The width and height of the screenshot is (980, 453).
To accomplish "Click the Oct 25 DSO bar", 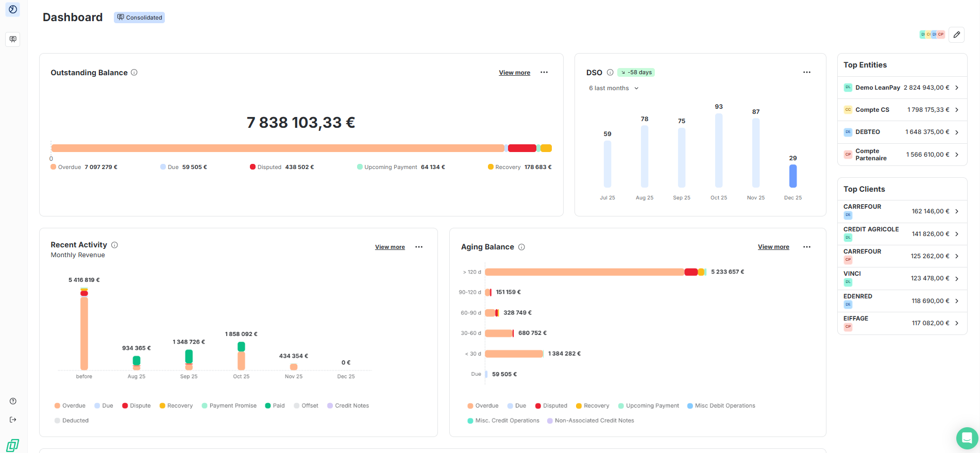I will [719, 150].
